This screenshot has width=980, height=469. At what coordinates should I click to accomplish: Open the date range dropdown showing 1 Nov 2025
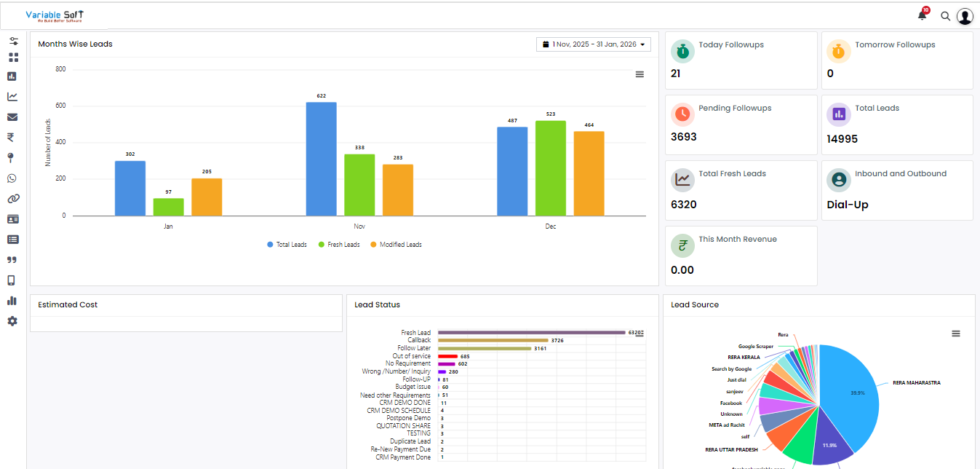click(x=593, y=44)
